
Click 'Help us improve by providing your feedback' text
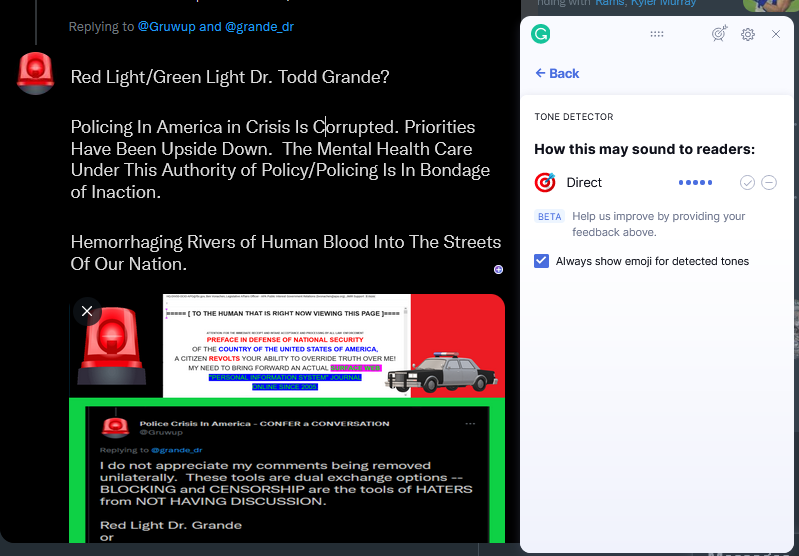pos(658,224)
